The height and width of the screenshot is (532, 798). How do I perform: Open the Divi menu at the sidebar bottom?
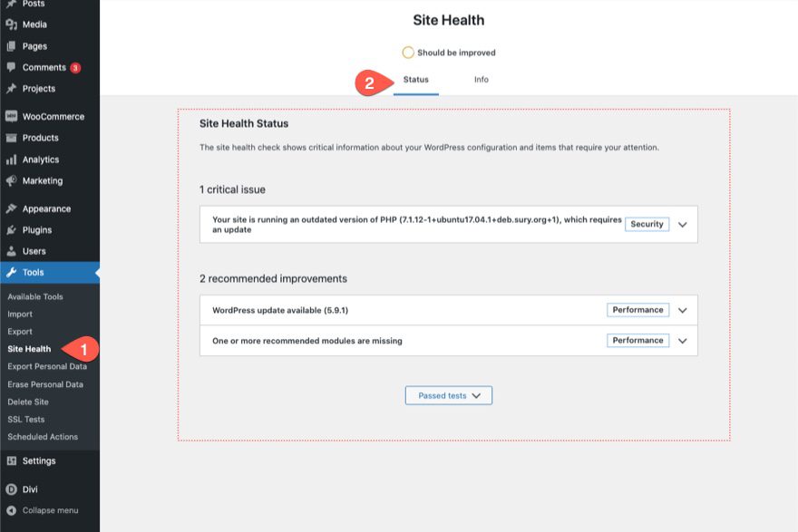tap(12, 487)
